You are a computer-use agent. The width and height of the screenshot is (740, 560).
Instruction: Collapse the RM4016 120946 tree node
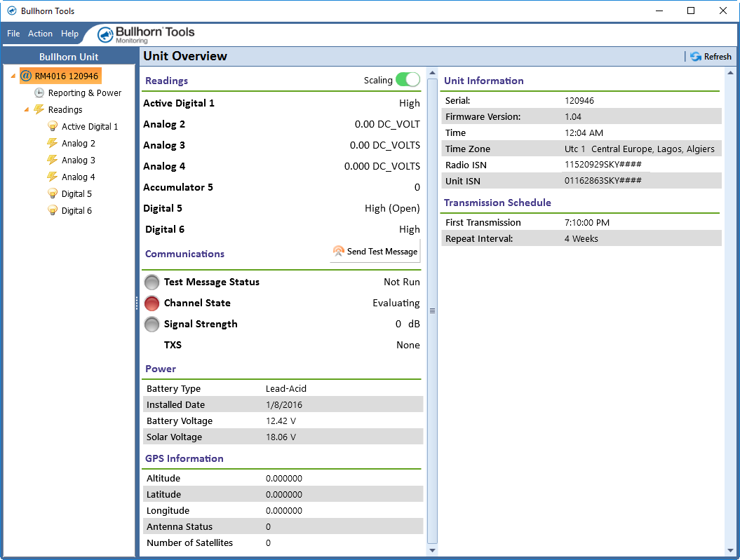click(13, 76)
